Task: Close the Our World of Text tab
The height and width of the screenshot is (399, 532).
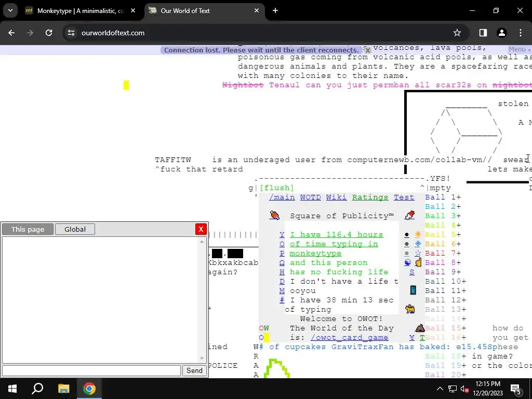Action: pos(257,10)
